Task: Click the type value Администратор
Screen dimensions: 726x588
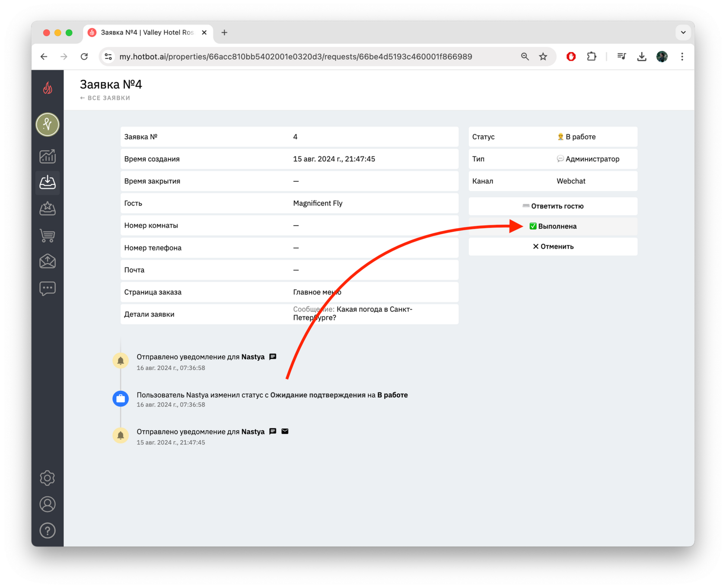Action: [588, 159]
